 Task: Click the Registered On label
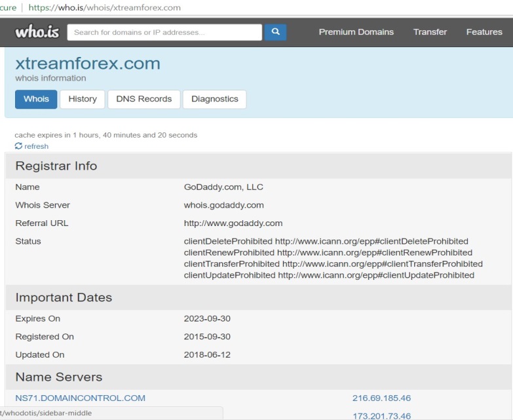coord(45,337)
